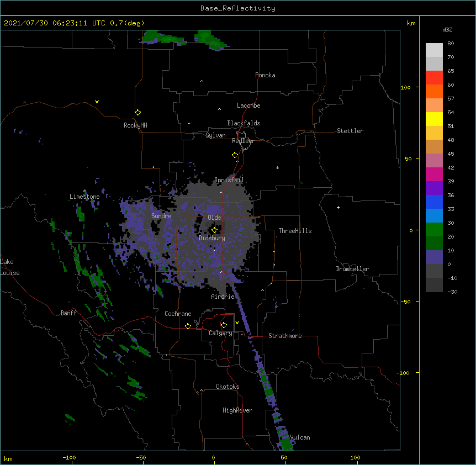Select the purple-blue 10 dBZ legend color
The height and width of the screenshot is (465, 476).
pyautogui.click(x=434, y=257)
